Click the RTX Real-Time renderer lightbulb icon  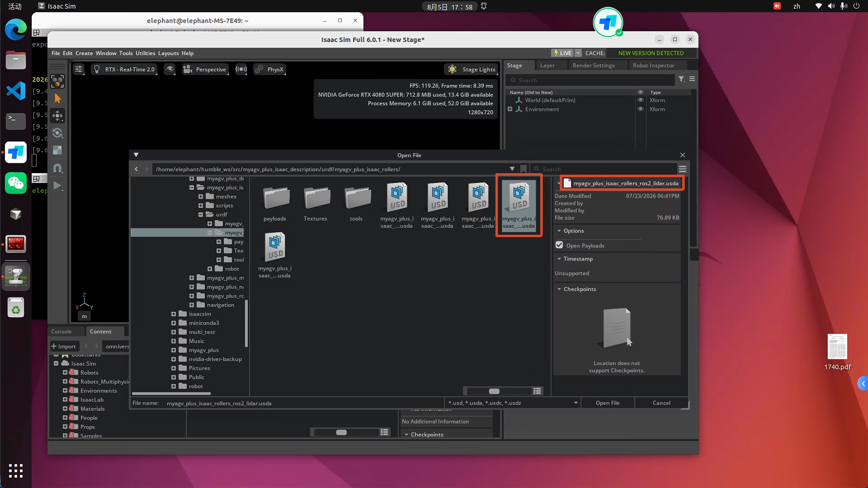pos(97,69)
